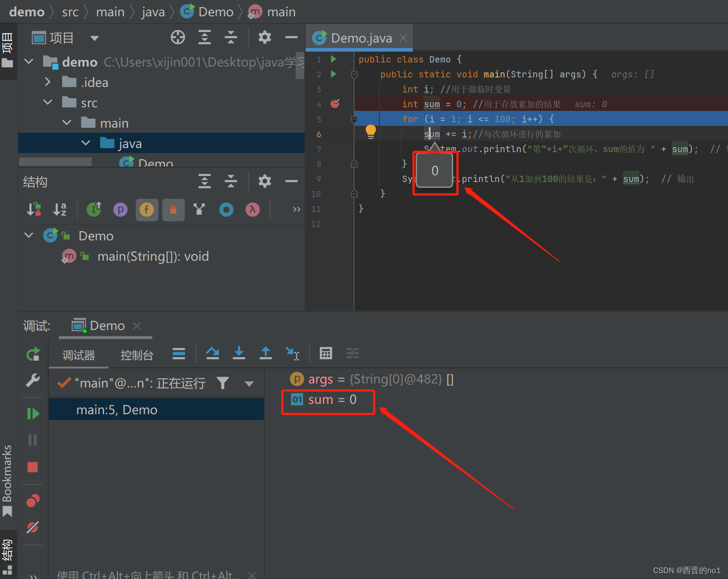Click the trace stream chain icon
This screenshot has width=728, height=579.
(x=353, y=353)
